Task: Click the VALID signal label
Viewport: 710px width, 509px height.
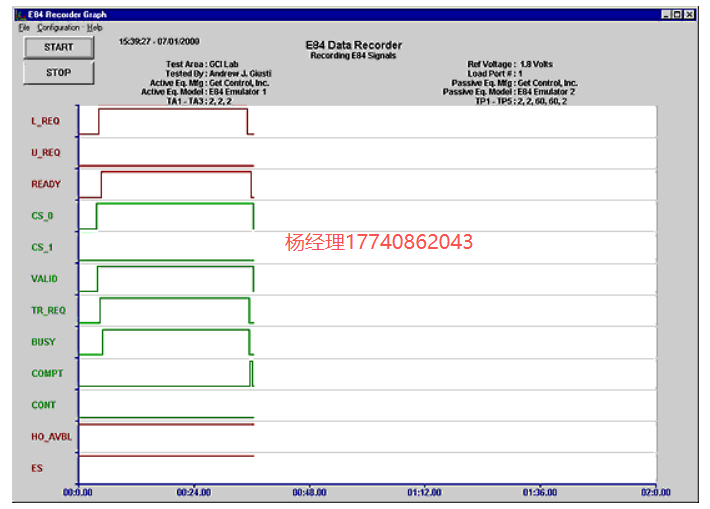Action: [45, 279]
